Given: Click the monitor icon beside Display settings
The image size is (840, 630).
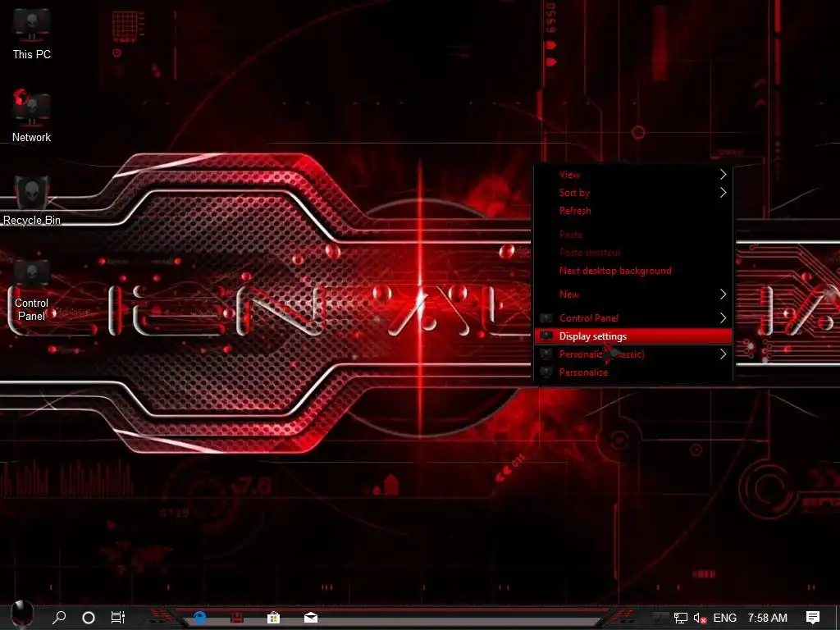Looking at the screenshot, I should click(546, 336).
